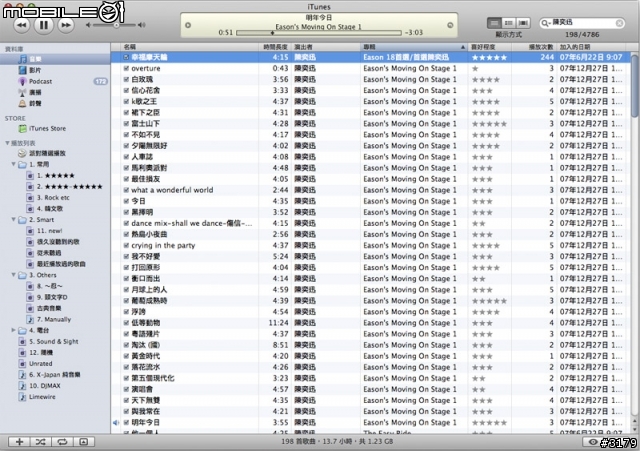
Task: Click the playback progress bar in display
Action: [x=318, y=33]
